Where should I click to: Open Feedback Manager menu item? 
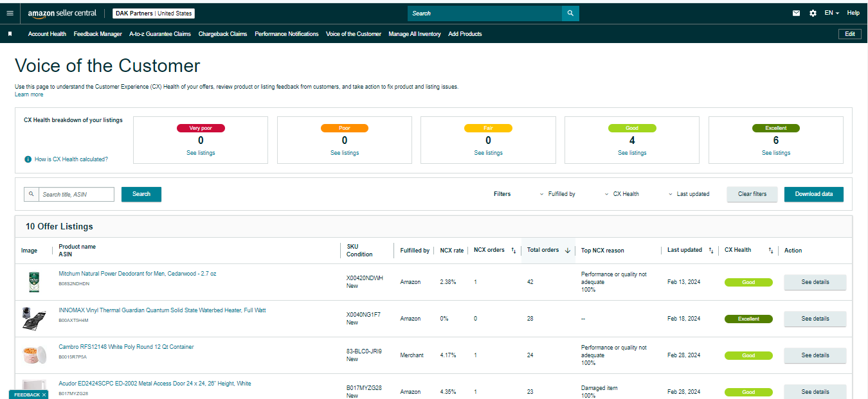(98, 34)
